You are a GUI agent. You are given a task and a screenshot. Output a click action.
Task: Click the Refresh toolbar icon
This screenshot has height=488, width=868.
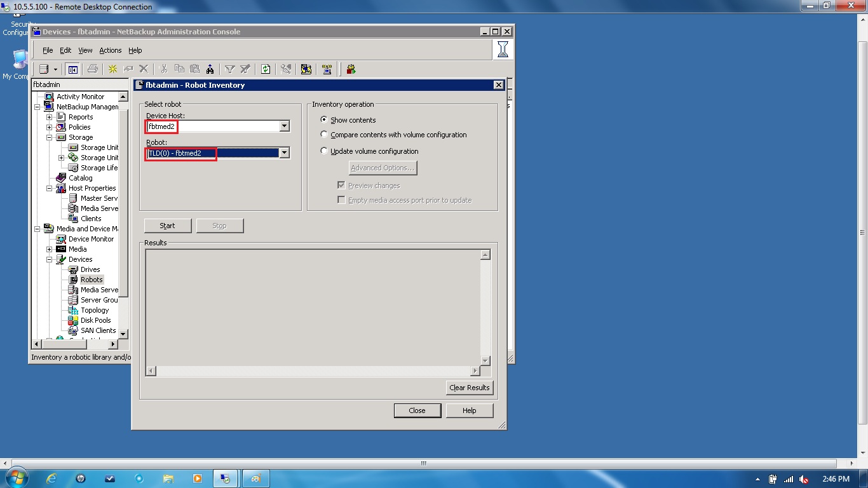pos(266,69)
